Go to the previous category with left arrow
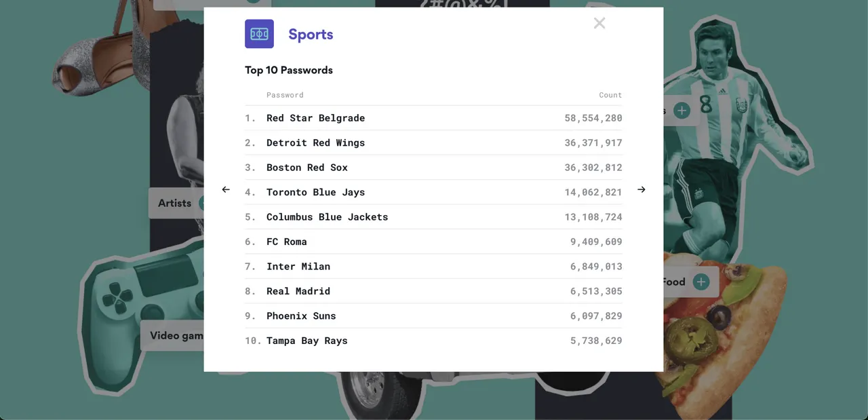 click(x=226, y=189)
